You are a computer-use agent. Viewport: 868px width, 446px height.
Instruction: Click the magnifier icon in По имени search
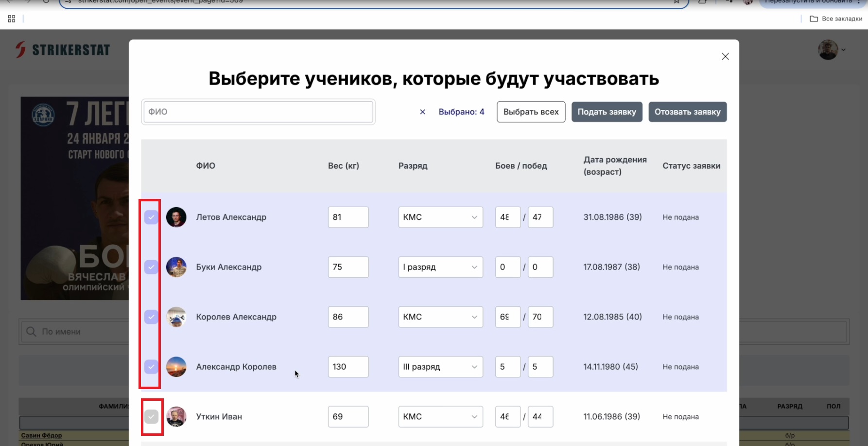pyautogui.click(x=31, y=331)
